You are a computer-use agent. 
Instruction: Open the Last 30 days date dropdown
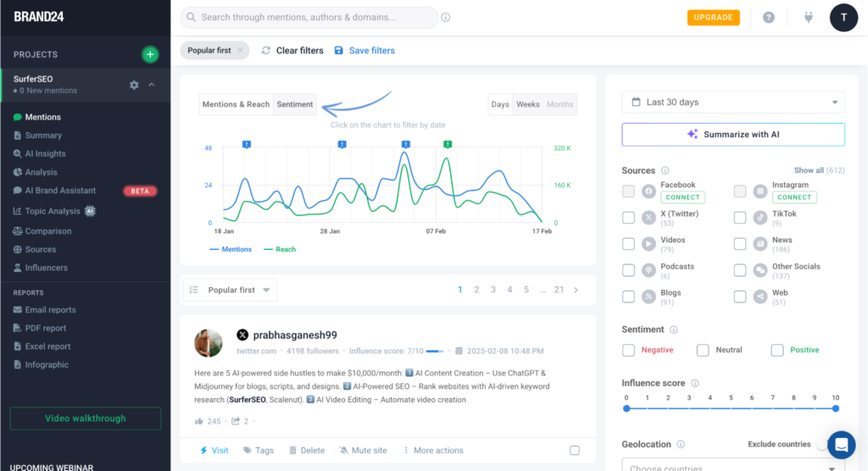point(733,103)
